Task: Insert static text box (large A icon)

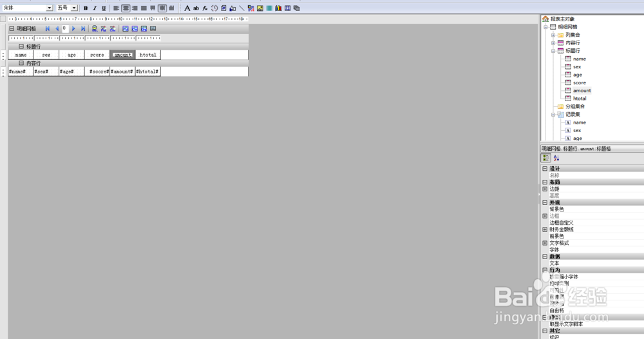Action: tap(187, 8)
